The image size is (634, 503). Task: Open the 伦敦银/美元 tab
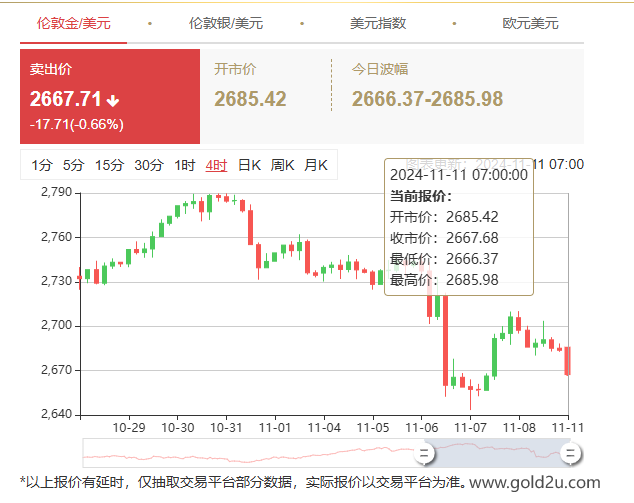tap(226, 23)
